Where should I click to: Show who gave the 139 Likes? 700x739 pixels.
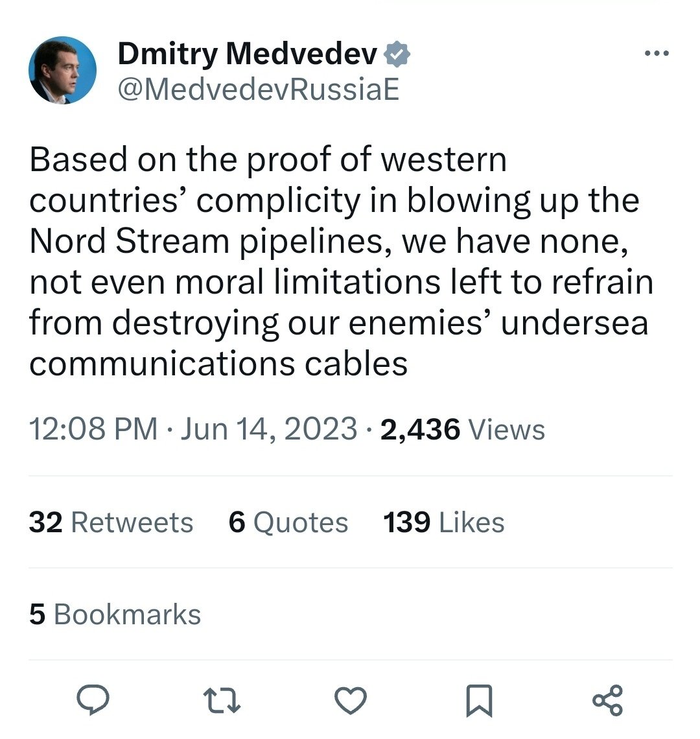click(x=443, y=522)
